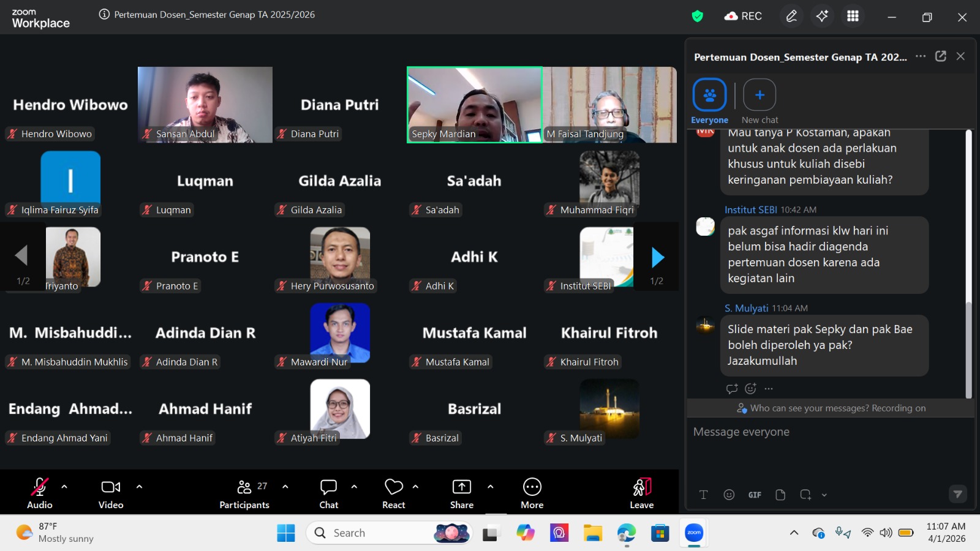Click the GIF button in chat toolbar
This screenshot has width=980, height=551.
tap(755, 495)
